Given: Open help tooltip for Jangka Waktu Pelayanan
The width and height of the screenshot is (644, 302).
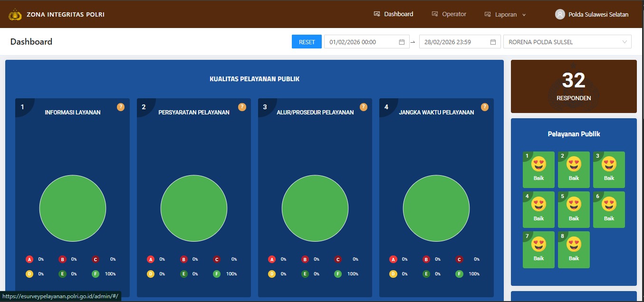Looking at the screenshot, I should pyautogui.click(x=485, y=107).
